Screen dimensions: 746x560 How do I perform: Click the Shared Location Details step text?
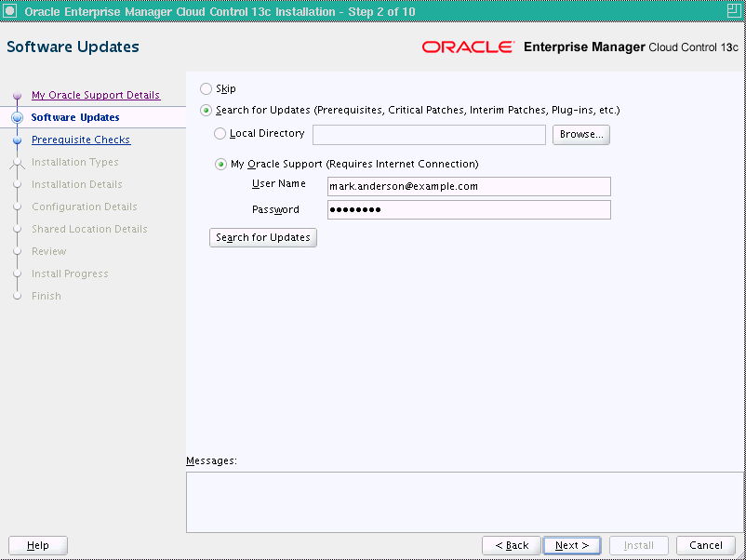point(89,230)
